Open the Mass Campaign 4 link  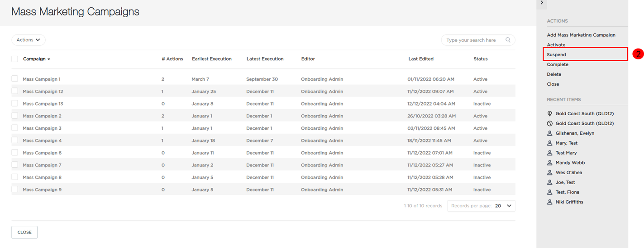click(x=42, y=141)
